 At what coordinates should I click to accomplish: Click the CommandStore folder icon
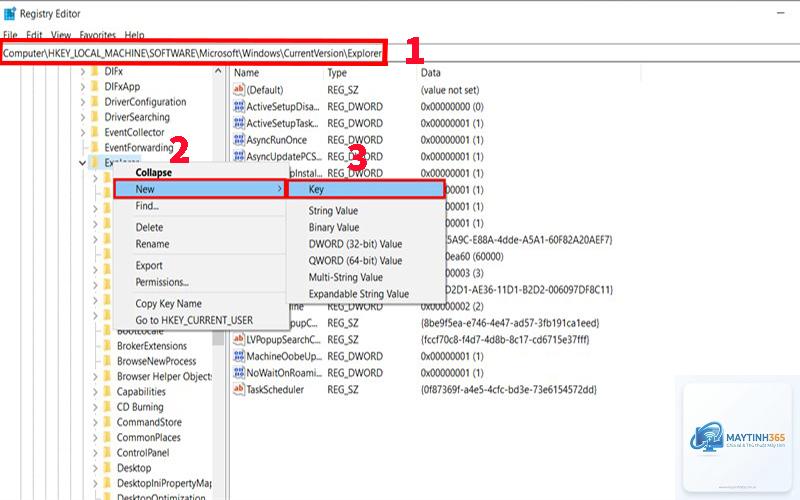pyautogui.click(x=107, y=422)
